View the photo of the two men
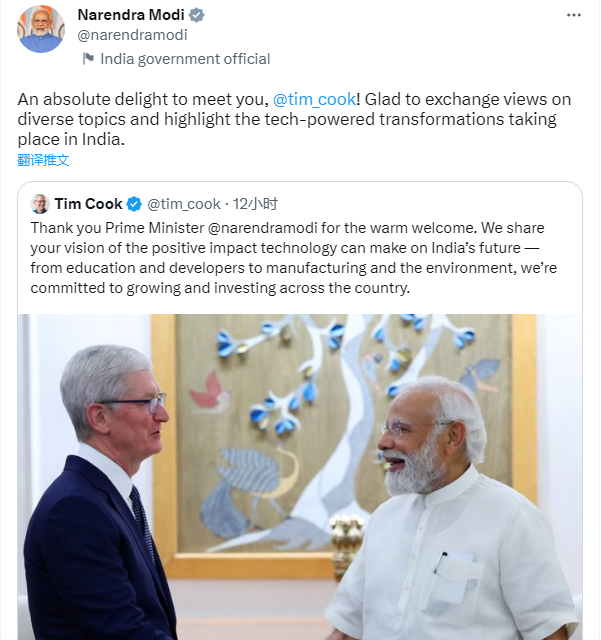The width and height of the screenshot is (601, 640). (x=300, y=477)
